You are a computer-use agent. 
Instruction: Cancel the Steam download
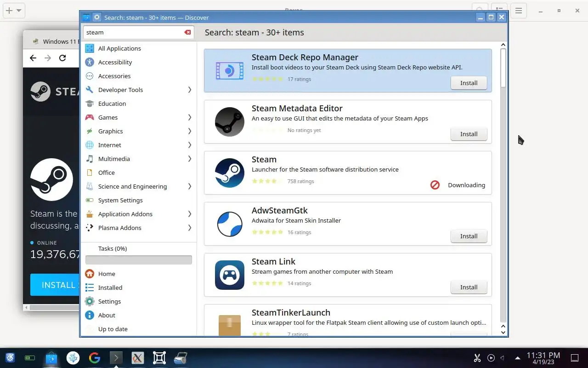435,185
